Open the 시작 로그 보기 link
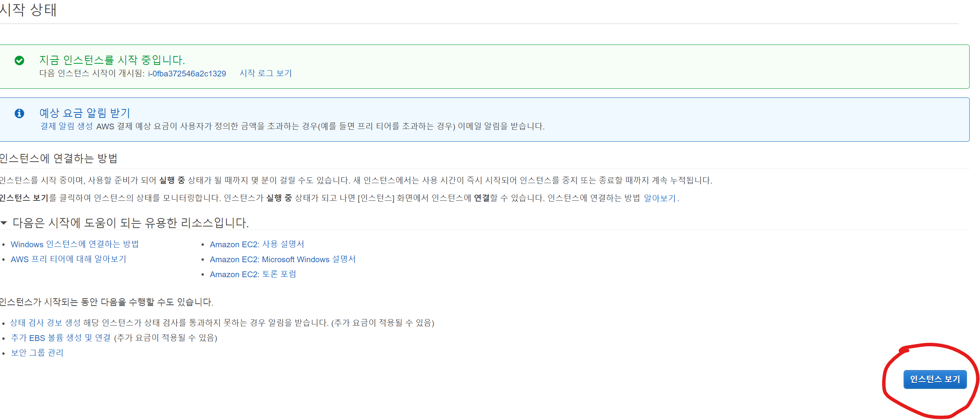980x420 pixels. point(266,73)
